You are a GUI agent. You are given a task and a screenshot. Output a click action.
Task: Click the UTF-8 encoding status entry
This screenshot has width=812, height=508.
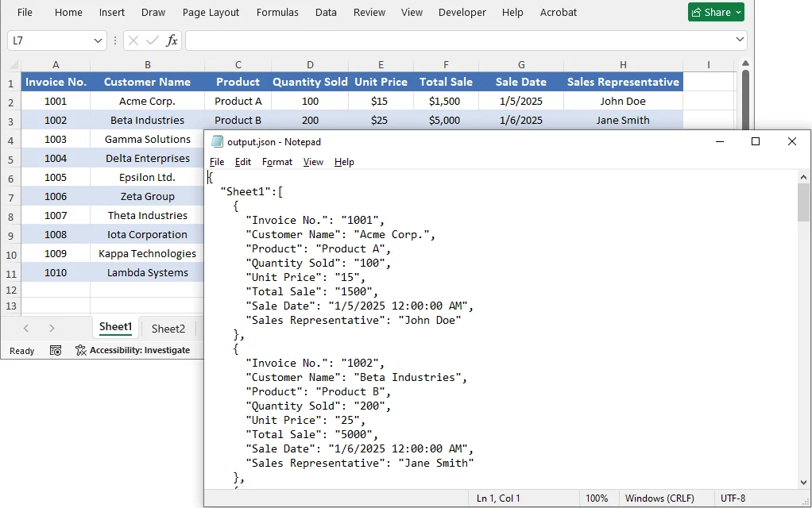pyautogui.click(x=733, y=498)
